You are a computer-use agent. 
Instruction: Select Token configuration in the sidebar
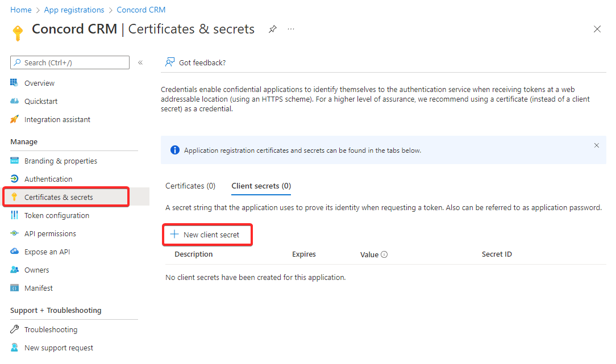(57, 215)
